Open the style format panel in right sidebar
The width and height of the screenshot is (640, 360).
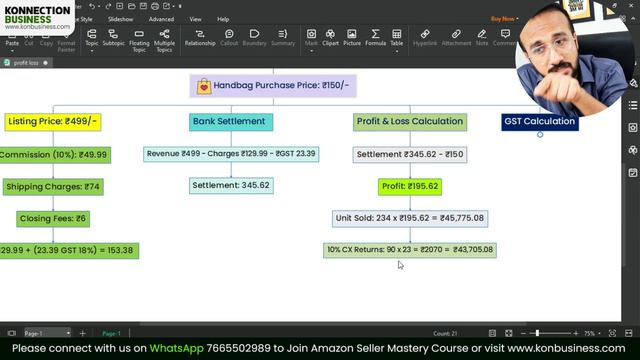[x=633, y=83]
